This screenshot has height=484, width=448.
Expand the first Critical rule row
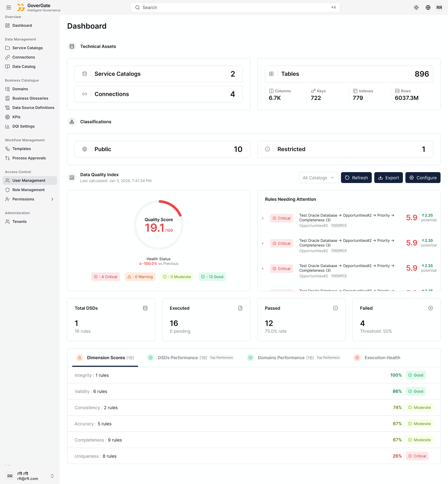[x=263, y=218]
